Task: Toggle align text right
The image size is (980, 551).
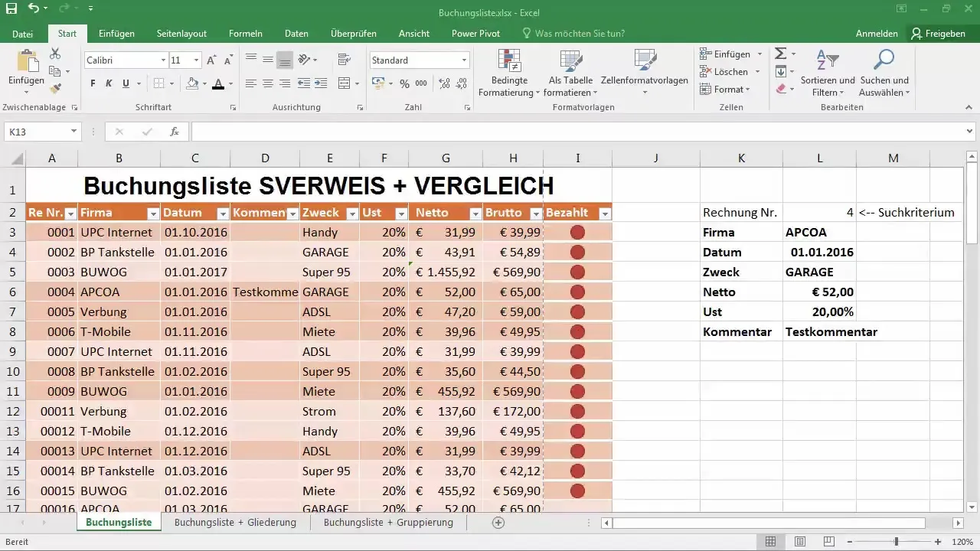Action: pyautogui.click(x=285, y=83)
